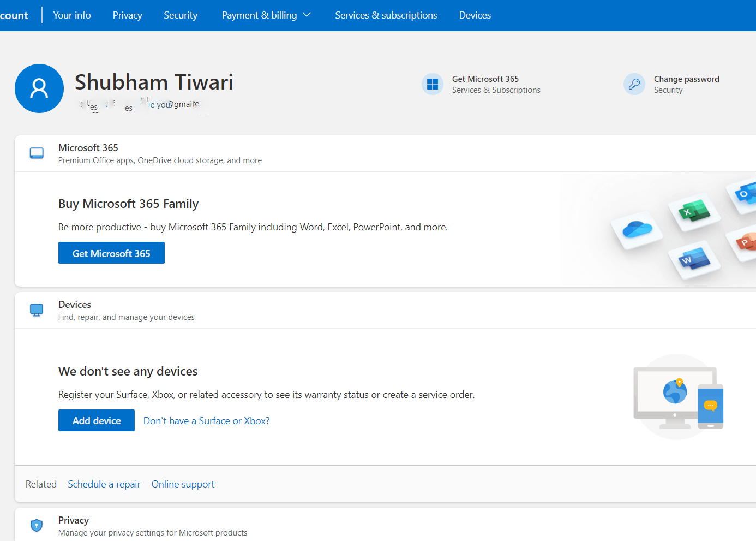Click the Change password shortcut text
756x541 pixels.
(x=686, y=79)
